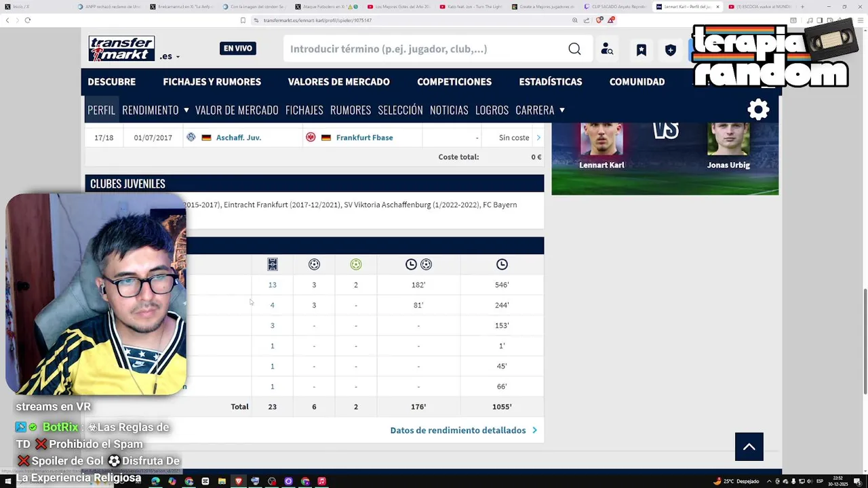Viewport: 868px width, 488px height.
Task: Click the magnifier search icon
Action: click(574, 49)
